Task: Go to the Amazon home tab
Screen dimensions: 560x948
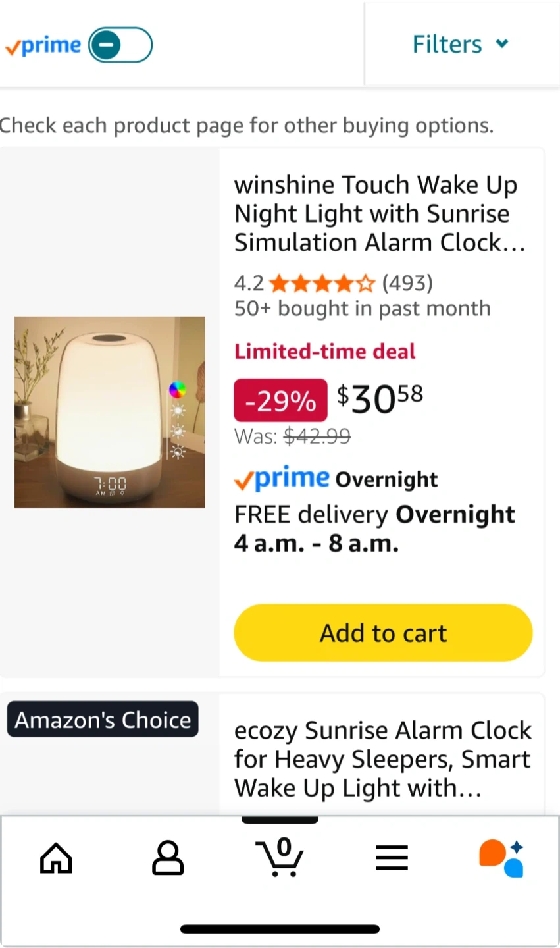Action: (56, 858)
